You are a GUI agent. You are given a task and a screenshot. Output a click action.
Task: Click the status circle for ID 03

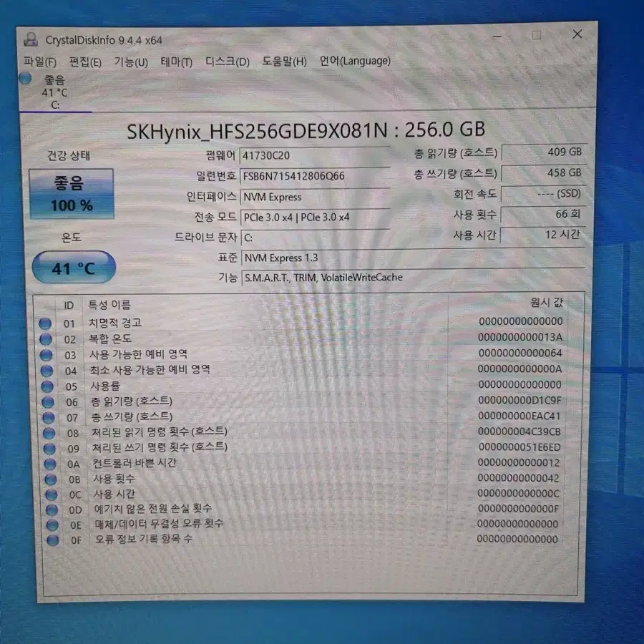tap(46, 355)
